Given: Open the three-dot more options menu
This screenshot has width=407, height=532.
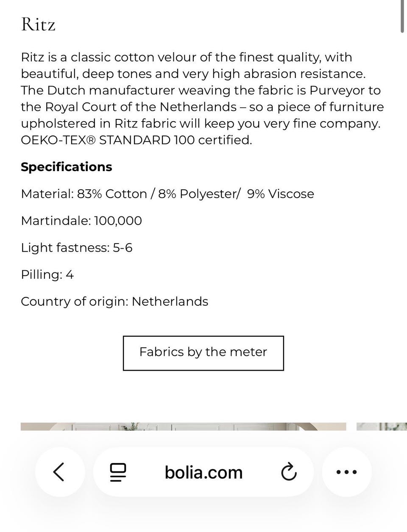Looking at the screenshot, I should coord(347,472).
